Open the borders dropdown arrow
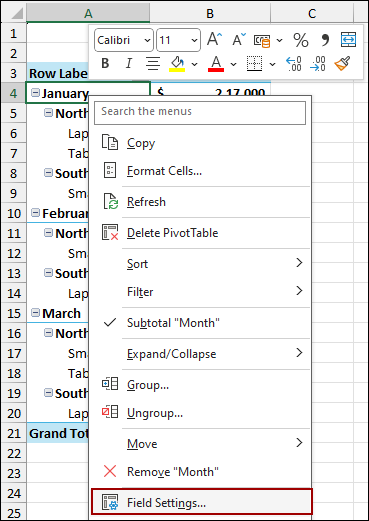 [x=273, y=64]
